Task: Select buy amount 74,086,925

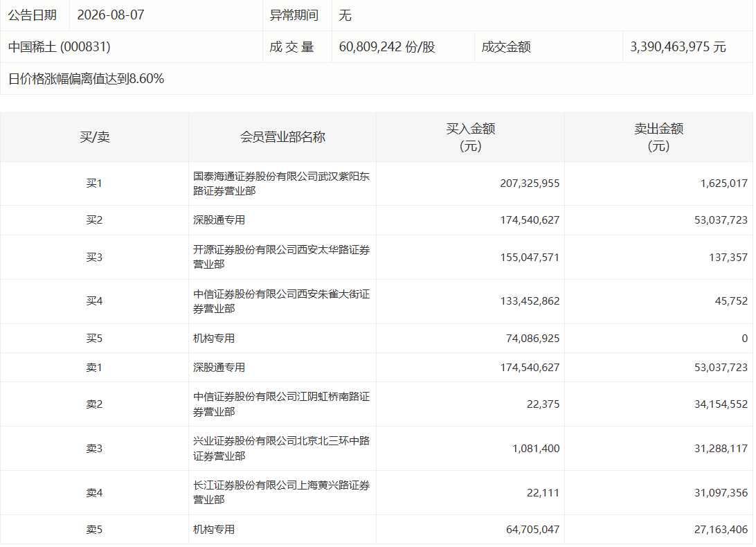Action: click(x=532, y=338)
